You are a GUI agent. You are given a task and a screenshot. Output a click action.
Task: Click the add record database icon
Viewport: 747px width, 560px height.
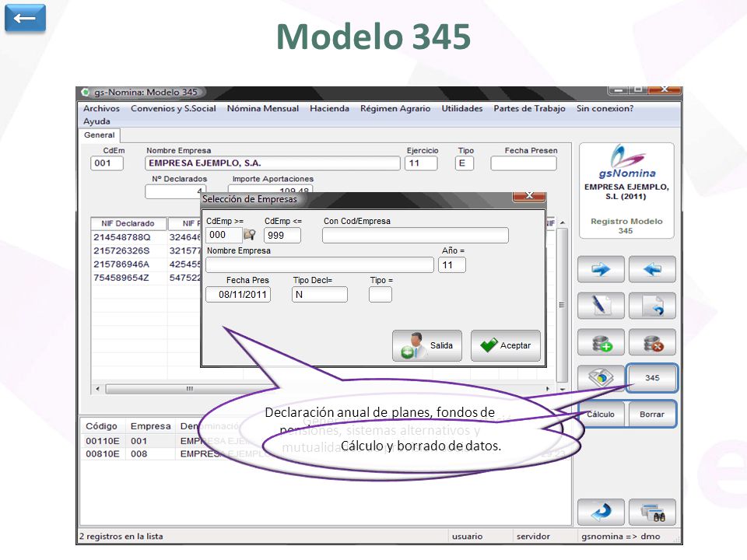coord(601,342)
